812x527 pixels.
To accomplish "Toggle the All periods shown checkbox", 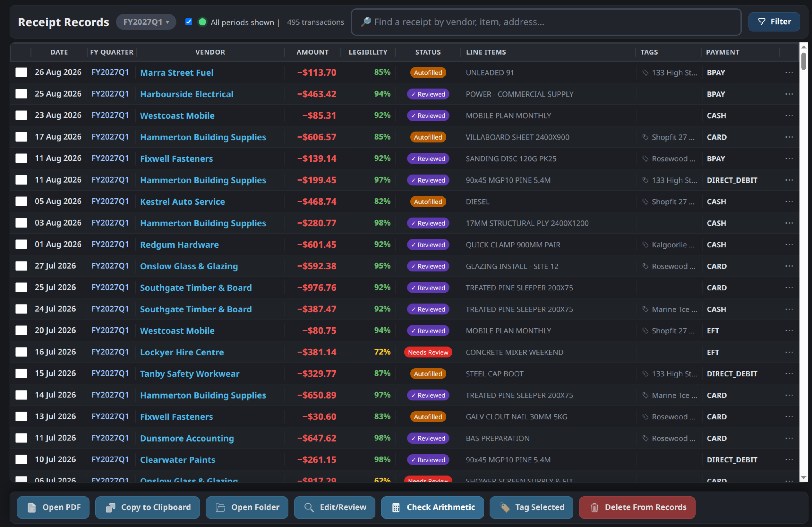I will (x=189, y=22).
